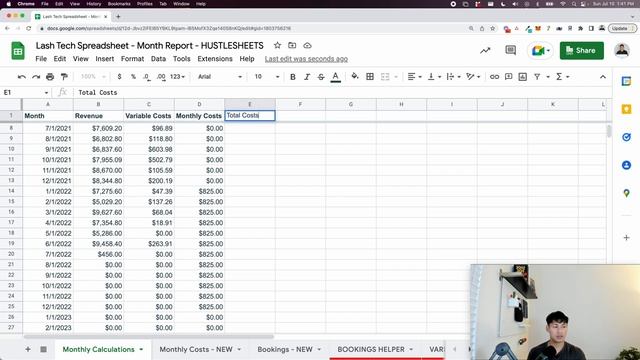
Task: Open horizontal align dropdown
Action: click(x=414, y=77)
